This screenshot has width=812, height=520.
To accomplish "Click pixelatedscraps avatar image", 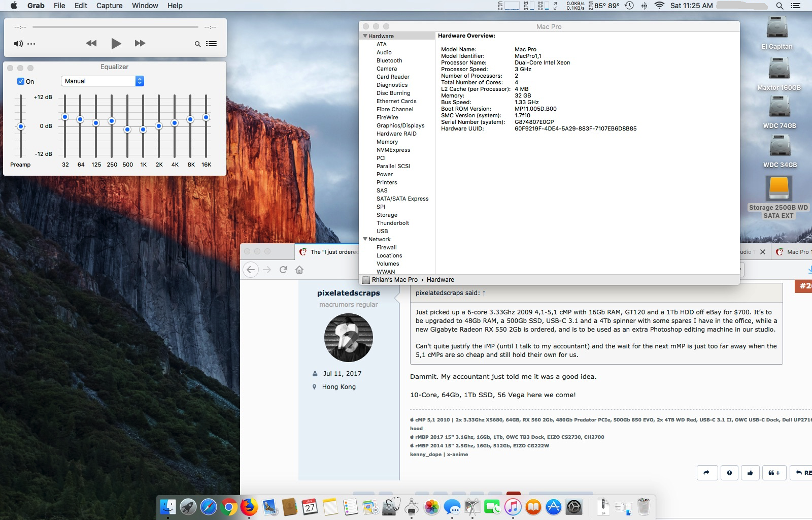I will point(349,338).
